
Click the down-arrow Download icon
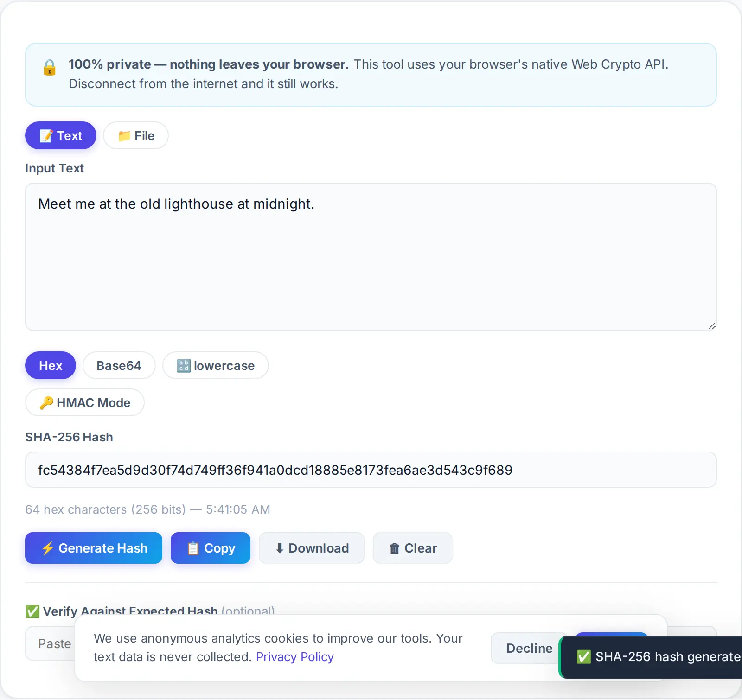280,548
